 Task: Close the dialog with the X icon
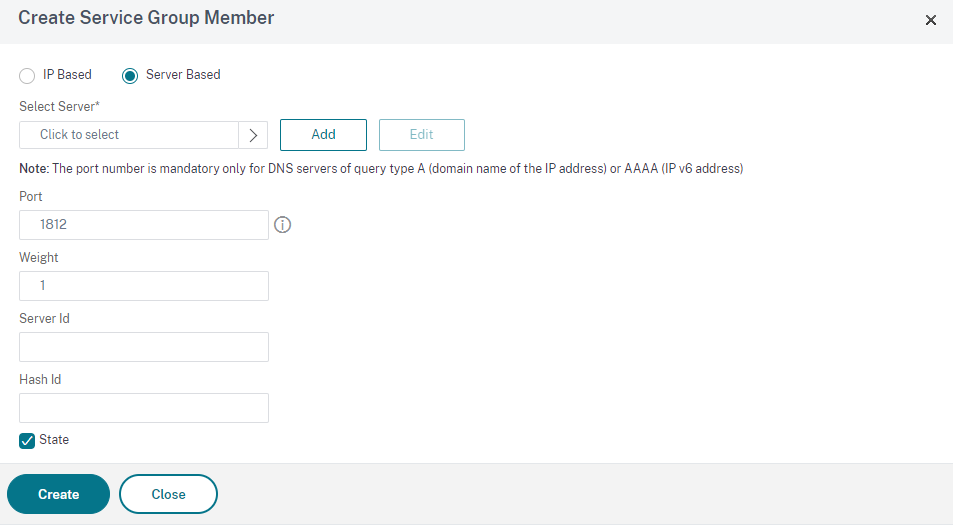pyautogui.click(x=931, y=20)
